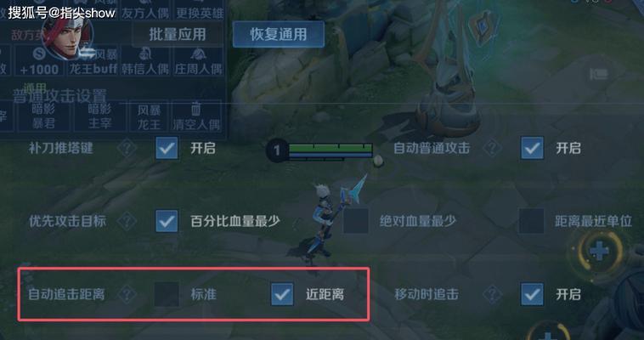Toggle 自动普通攻击 开启 checkbox

533,148
